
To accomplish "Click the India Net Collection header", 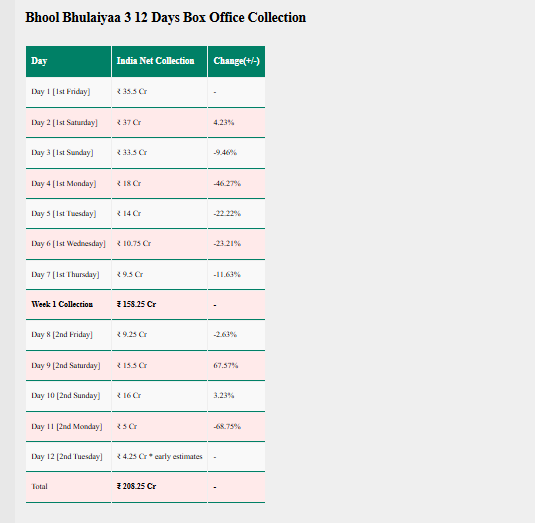I will [x=159, y=61].
